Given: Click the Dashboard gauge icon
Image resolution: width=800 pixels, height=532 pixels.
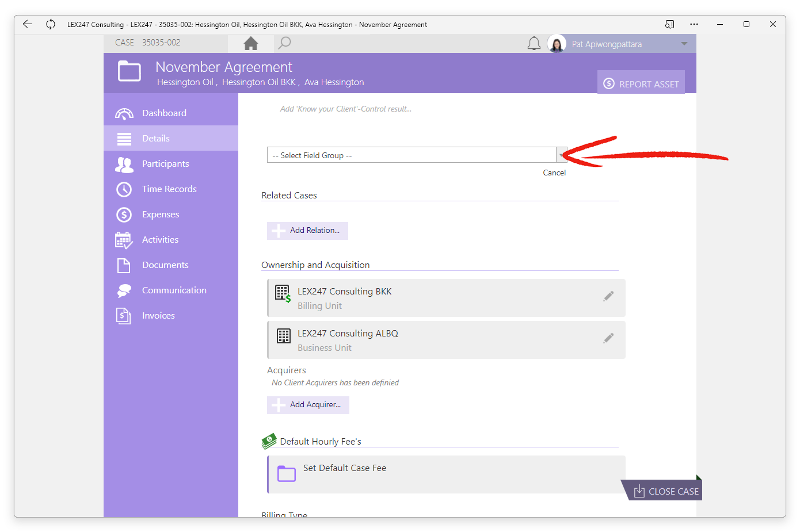Looking at the screenshot, I should (124, 114).
